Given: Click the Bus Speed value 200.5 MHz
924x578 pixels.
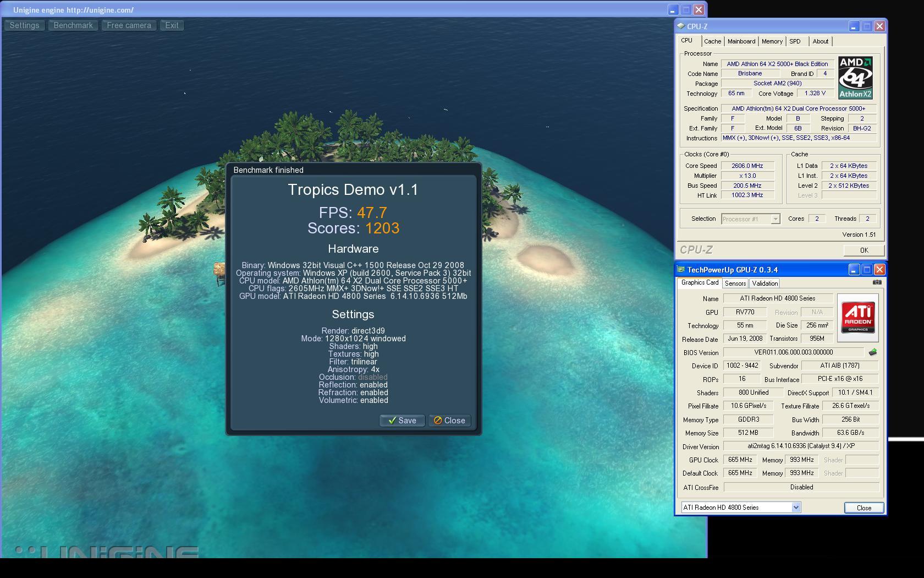Looking at the screenshot, I should (x=747, y=186).
